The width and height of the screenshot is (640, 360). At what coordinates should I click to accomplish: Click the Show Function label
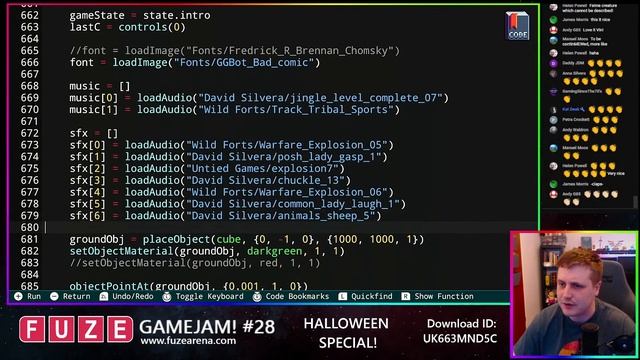[444, 296]
